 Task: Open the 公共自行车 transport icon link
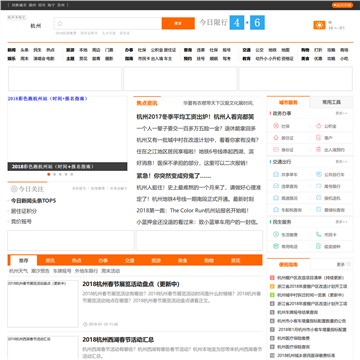click(319, 174)
